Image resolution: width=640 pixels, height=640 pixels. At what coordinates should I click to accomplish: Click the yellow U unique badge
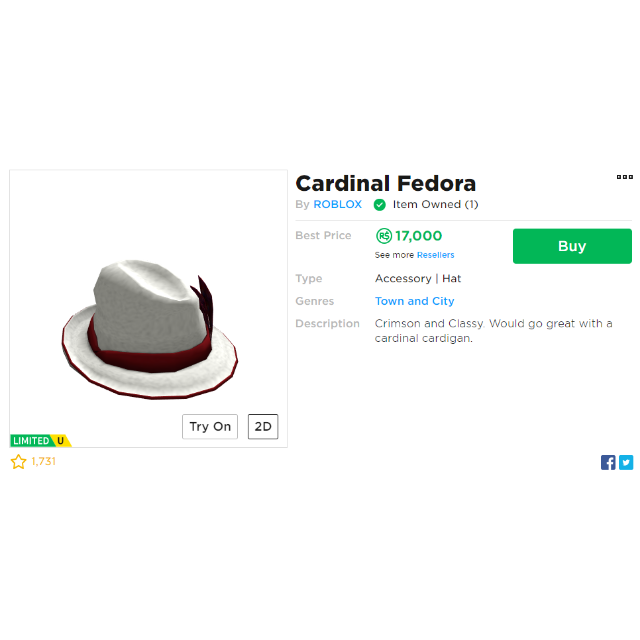61,440
